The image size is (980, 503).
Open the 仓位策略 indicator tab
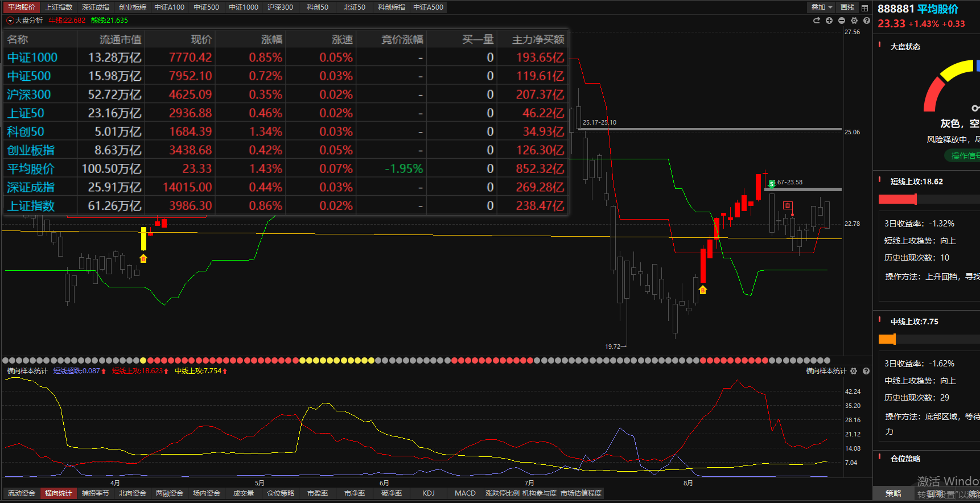point(281,493)
